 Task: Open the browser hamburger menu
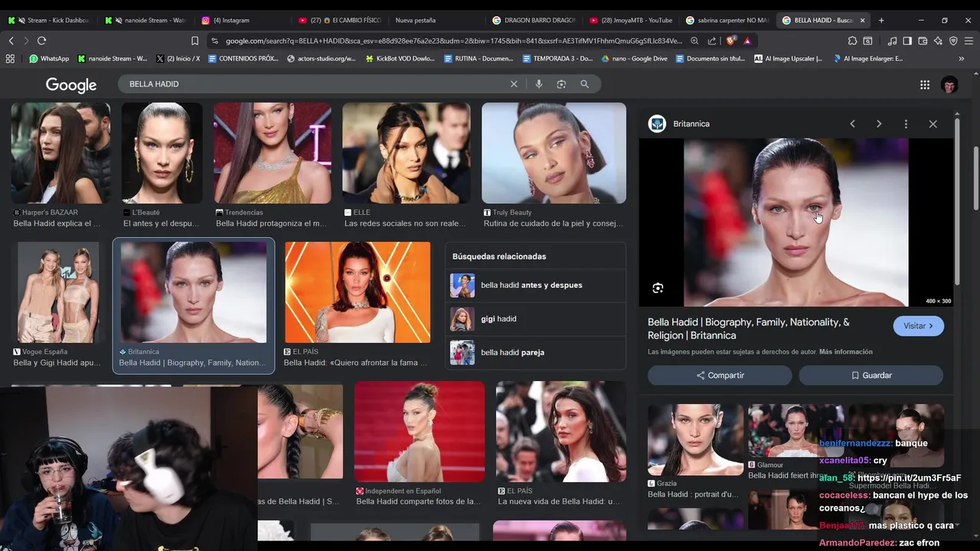(x=969, y=41)
